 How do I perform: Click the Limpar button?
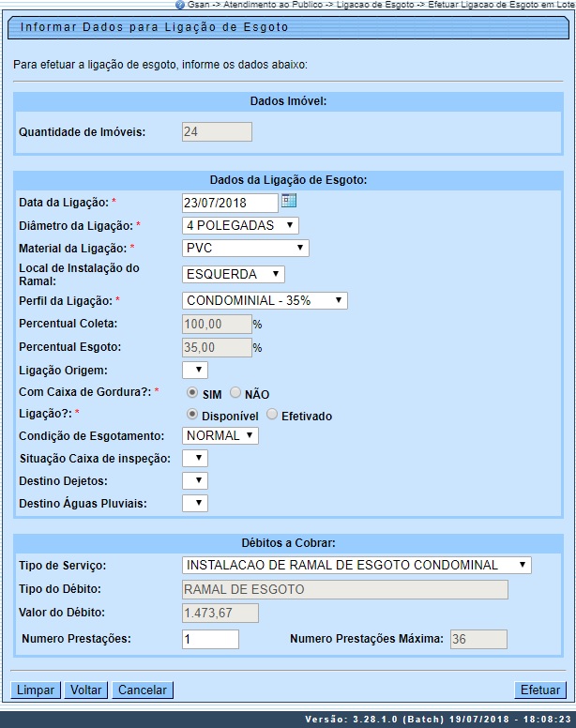tap(37, 690)
